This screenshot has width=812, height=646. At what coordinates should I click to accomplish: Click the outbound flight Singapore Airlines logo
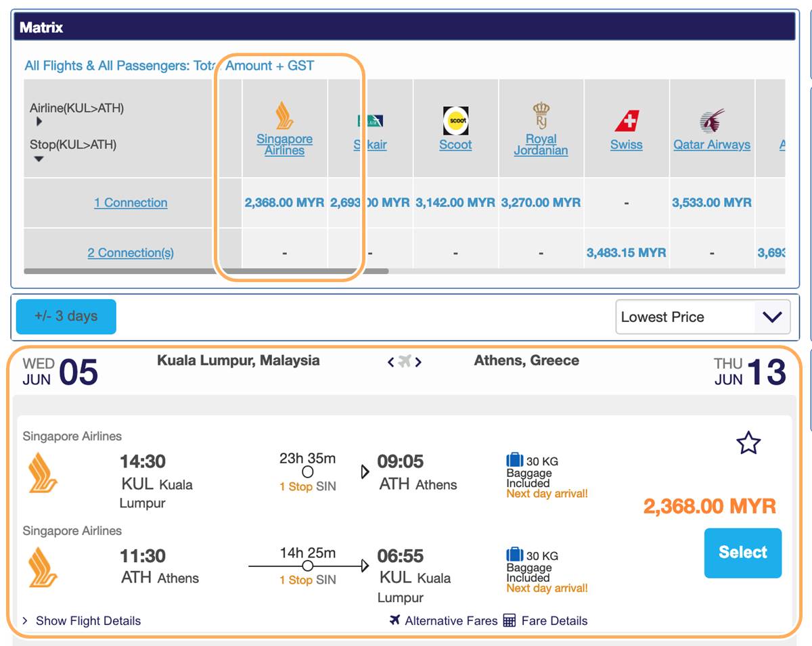coord(43,472)
